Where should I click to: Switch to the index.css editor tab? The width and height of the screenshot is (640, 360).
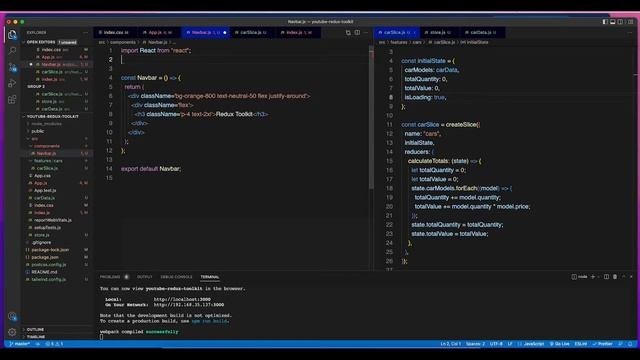tap(116, 33)
